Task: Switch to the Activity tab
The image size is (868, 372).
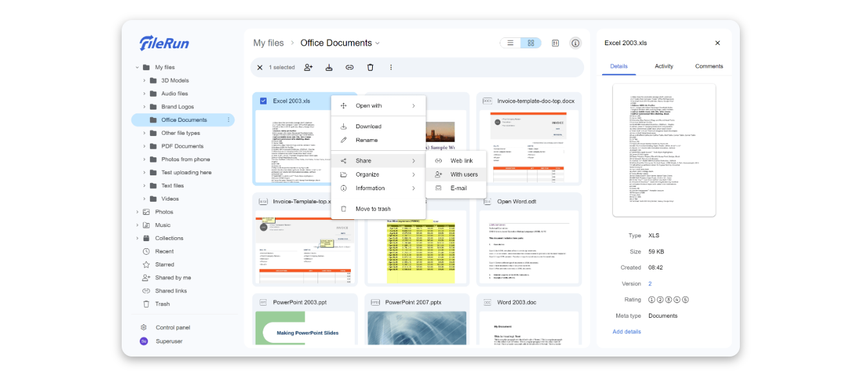Action: click(x=664, y=66)
